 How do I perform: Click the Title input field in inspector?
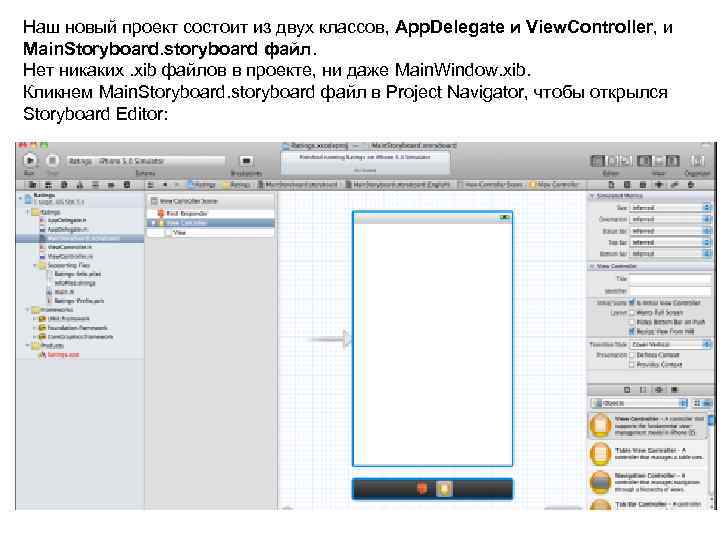tap(670, 279)
